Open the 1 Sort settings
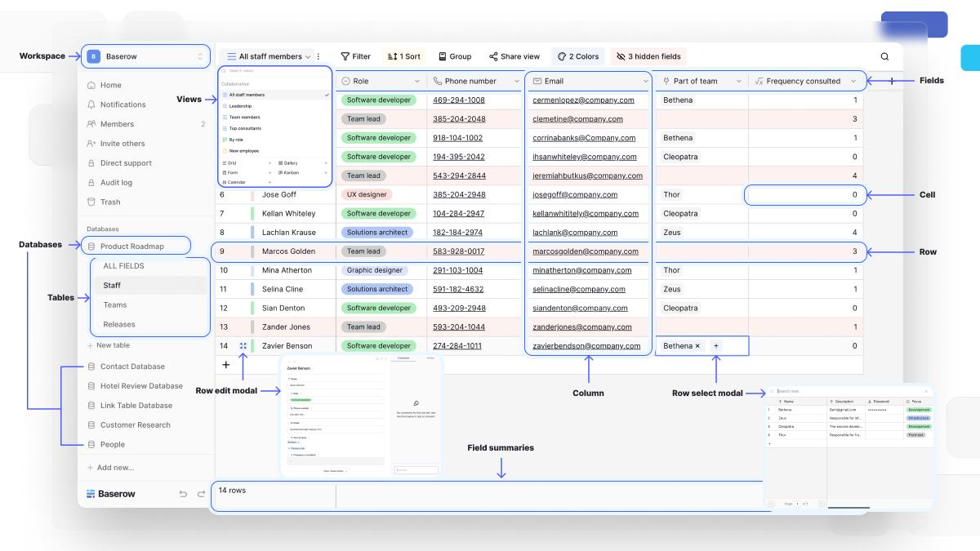The height and width of the screenshot is (551, 980). click(404, 56)
